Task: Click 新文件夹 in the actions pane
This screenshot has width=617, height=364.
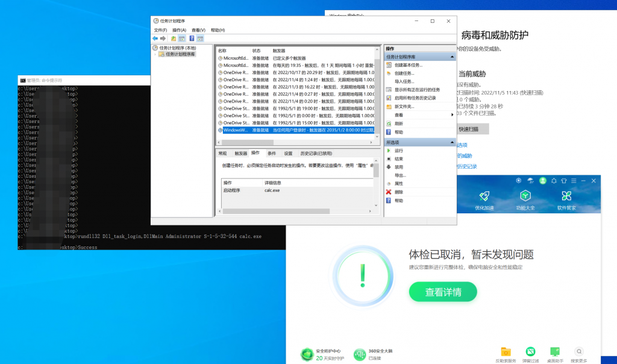Action: coord(404,107)
